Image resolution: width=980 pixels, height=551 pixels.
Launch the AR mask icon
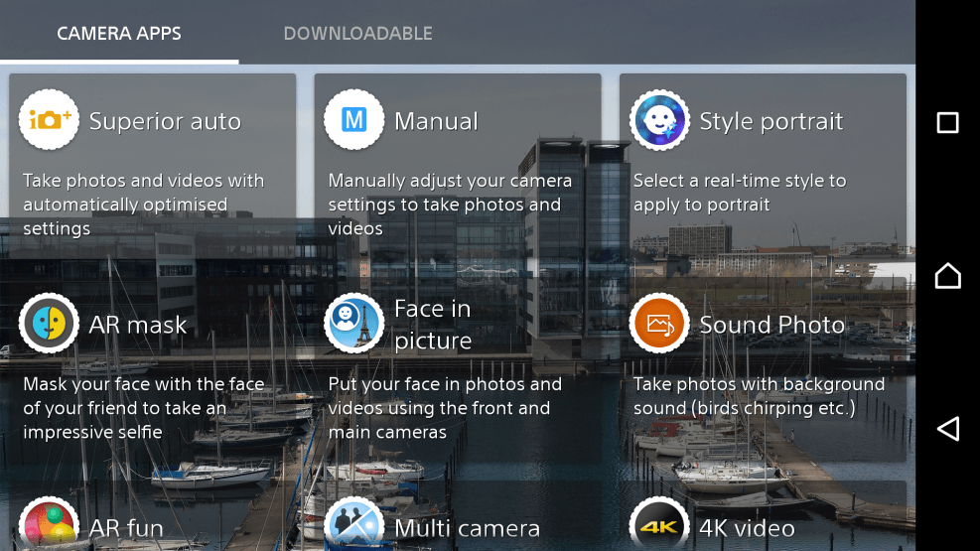point(49,324)
